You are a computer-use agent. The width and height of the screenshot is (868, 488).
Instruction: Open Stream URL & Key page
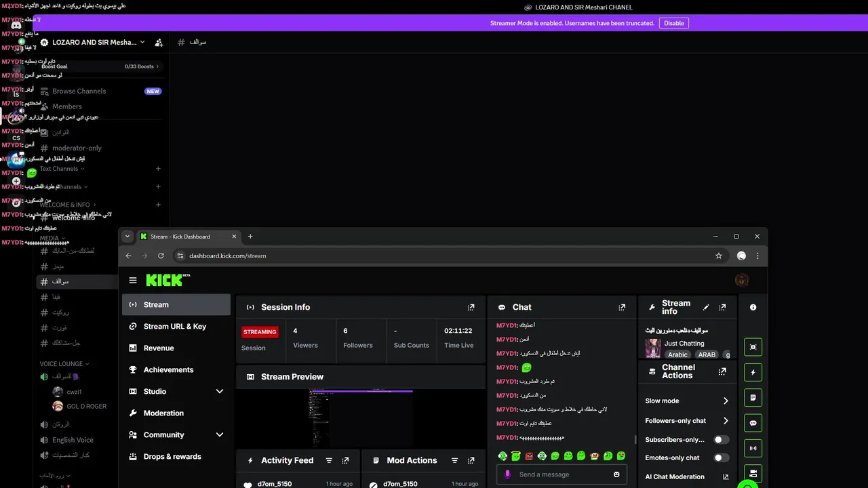(176, 327)
